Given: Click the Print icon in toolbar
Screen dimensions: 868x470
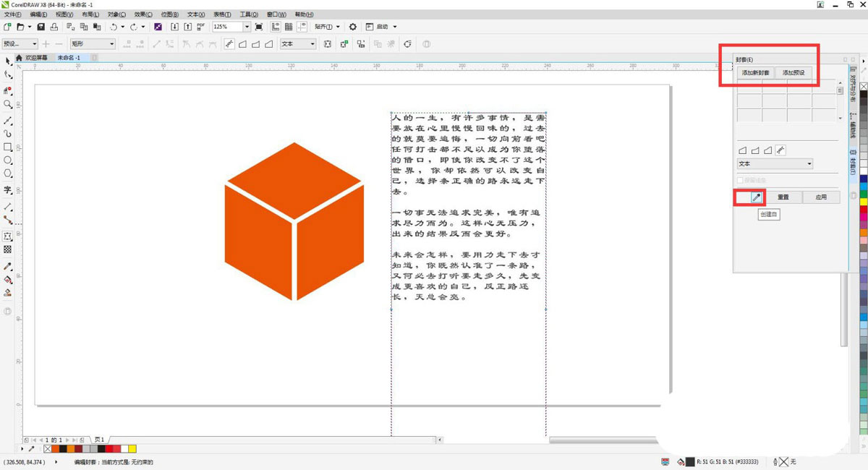Looking at the screenshot, I should [x=54, y=27].
